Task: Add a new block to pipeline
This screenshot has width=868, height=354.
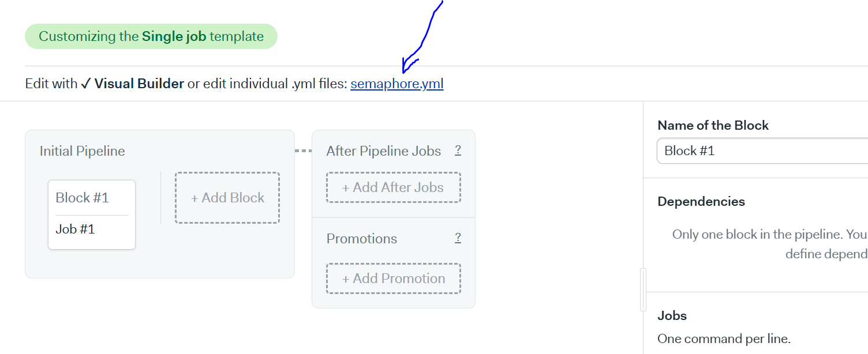Action: pyautogui.click(x=227, y=198)
